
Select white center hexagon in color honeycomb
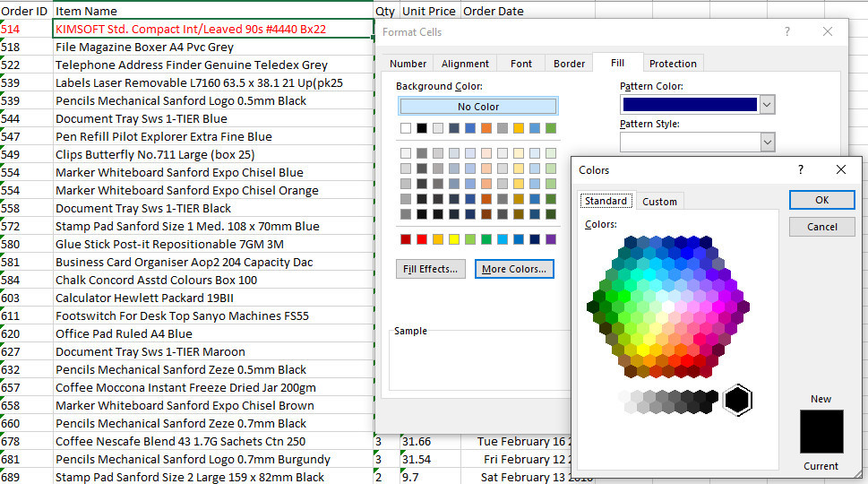668,307
